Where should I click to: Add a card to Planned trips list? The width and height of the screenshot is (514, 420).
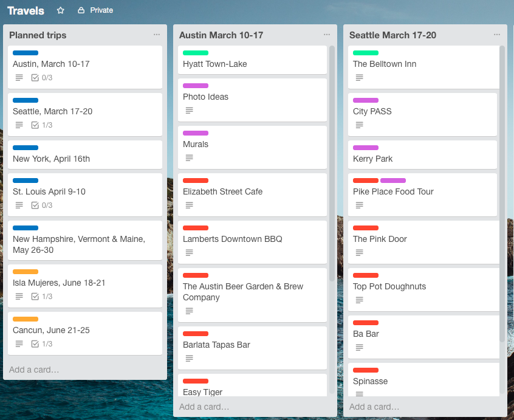tap(34, 370)
